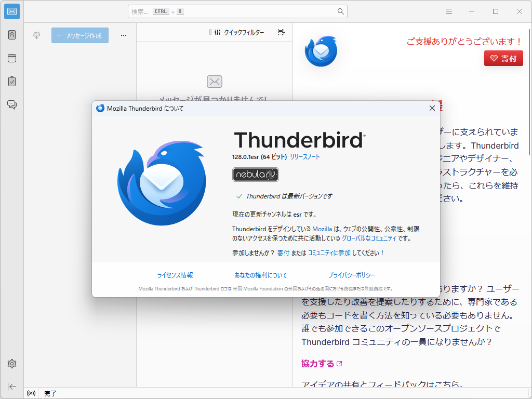The width and height of the screenshot is (532, 399).
Task: Open the Address Book from the sidebar
Action: pyautogui.click(x=11, y=35)
